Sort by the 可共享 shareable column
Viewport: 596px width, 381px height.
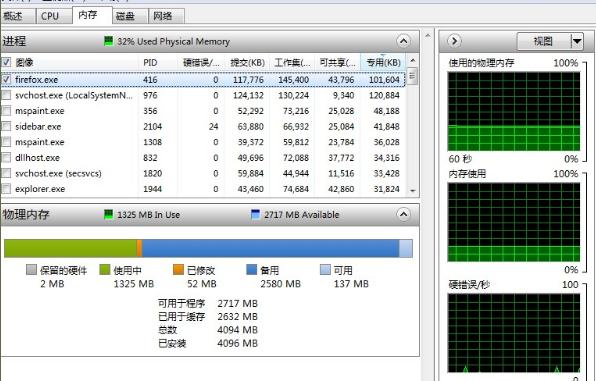point(338,62)
